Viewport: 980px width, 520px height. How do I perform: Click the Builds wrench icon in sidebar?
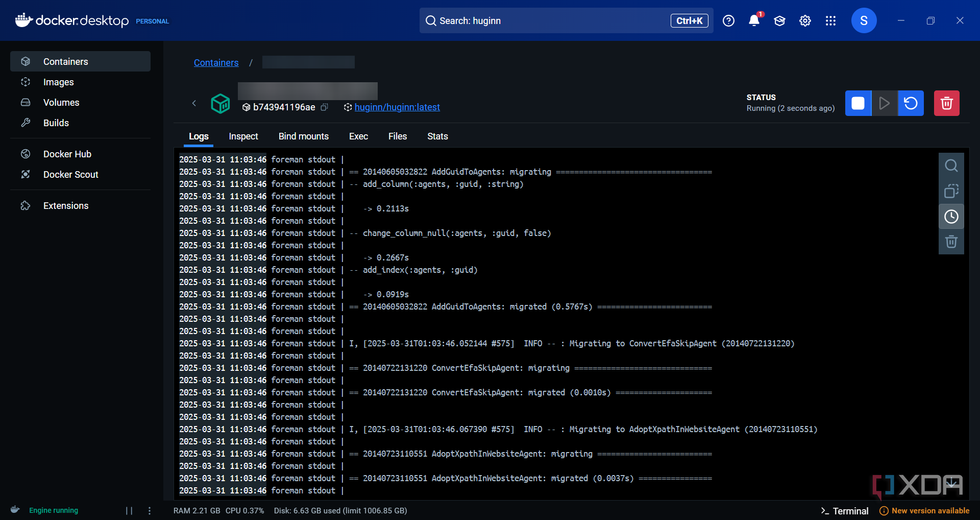(26, 123)
